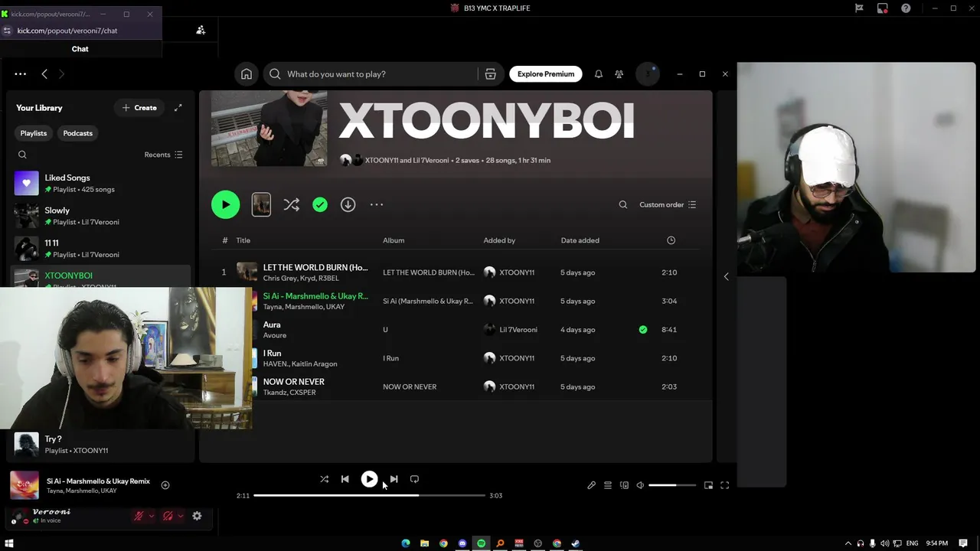Viewport: 980px width, 551px height.
Task: Resume playback with bottom play button
Action: coord(369,479)
